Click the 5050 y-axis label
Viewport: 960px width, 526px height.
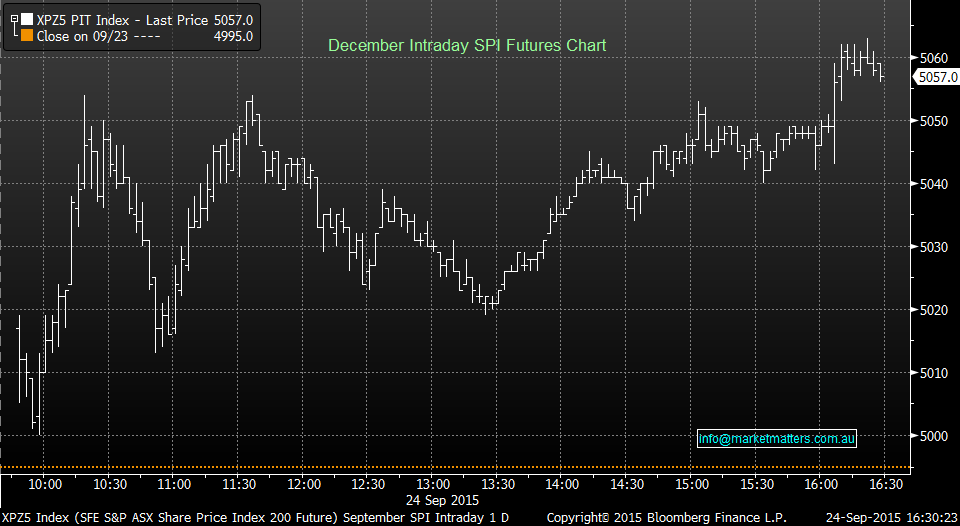tap(934, 121)
